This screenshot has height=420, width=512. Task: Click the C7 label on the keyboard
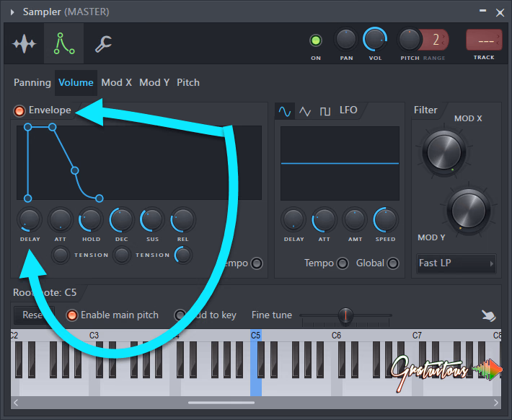(x=417, y=336)
